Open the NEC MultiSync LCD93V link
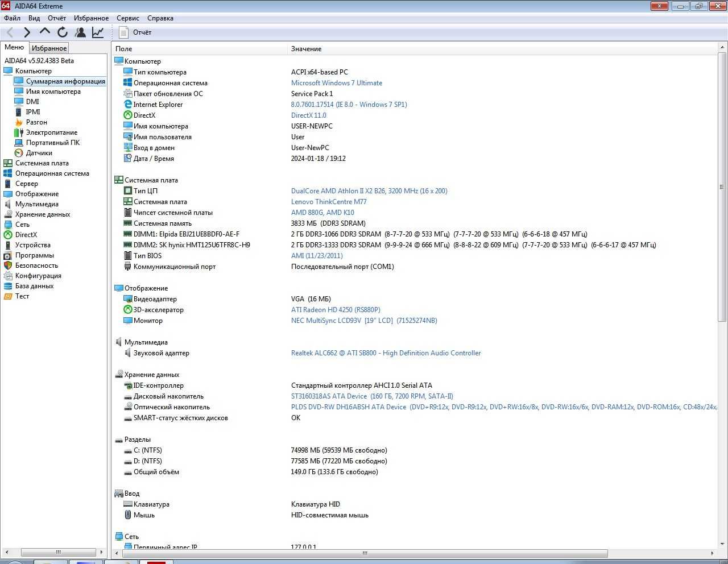The width and height of the screenshot is (728, 564). pos(364,321)
